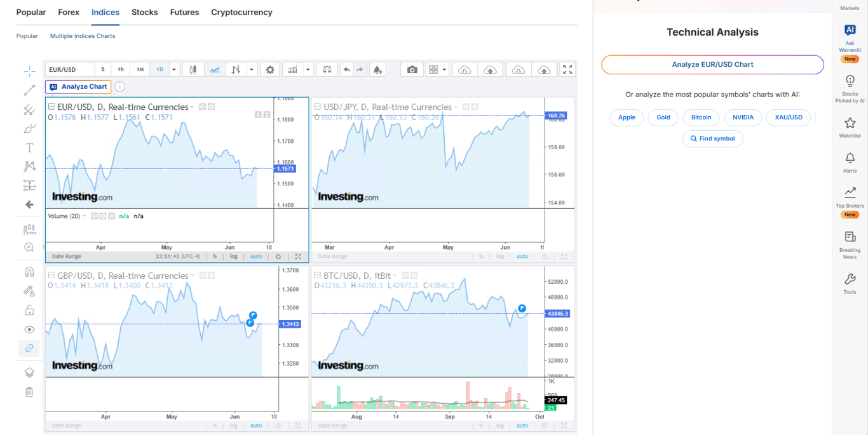Toggle lock all drawing tools
Image resolution: width=868 pixels, height=435 pixels.
tap(29, 310)
